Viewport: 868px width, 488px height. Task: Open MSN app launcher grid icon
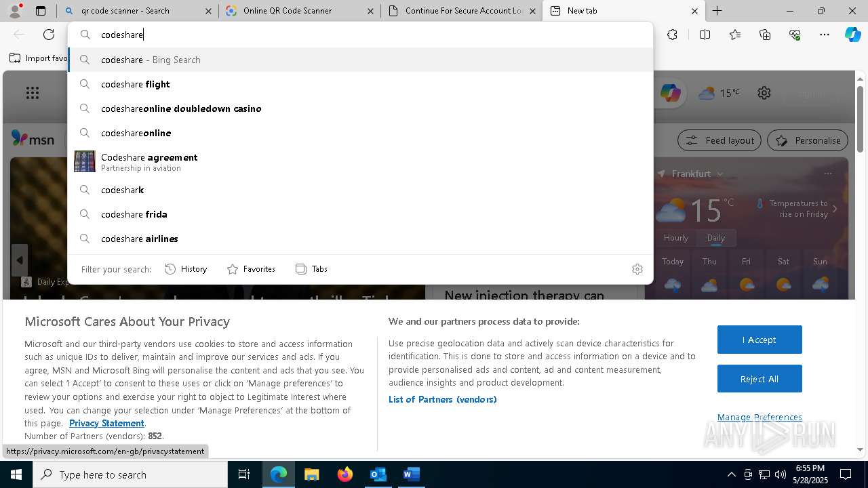click(33, 93)
